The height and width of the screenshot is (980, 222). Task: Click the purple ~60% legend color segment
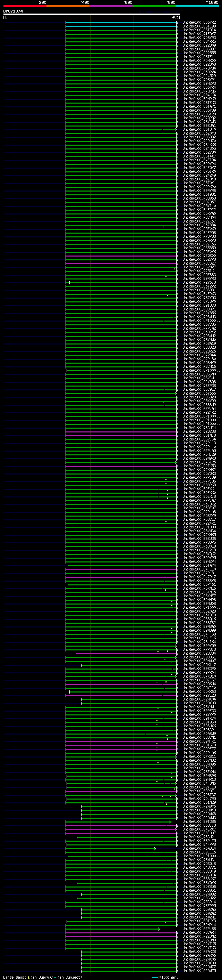[x=111, y=6]
